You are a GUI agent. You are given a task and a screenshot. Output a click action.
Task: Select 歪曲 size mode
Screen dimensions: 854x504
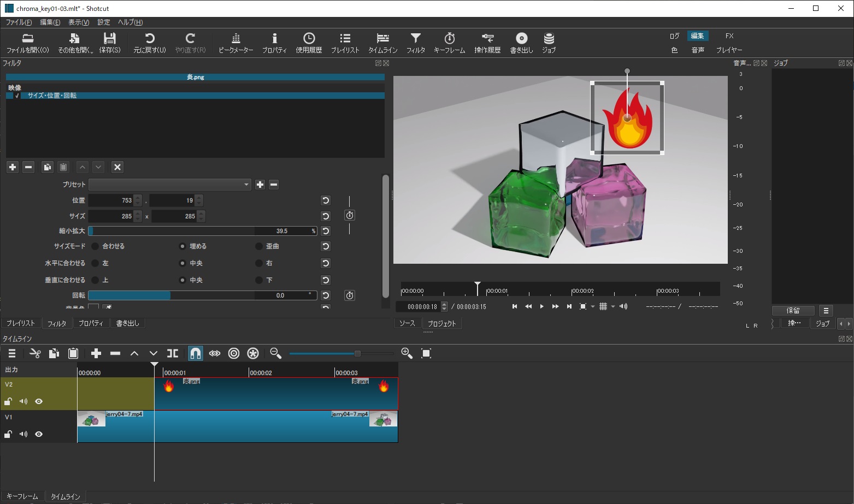click(x=259, y=246)
